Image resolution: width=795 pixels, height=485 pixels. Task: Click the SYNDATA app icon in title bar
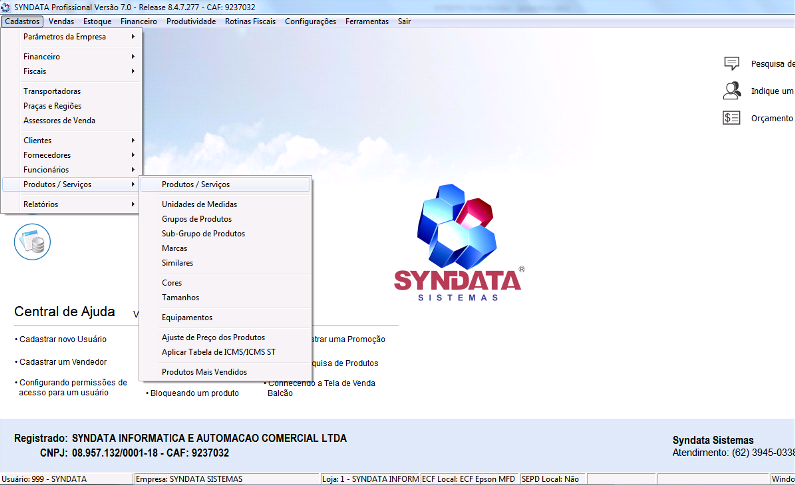point(6,7)
